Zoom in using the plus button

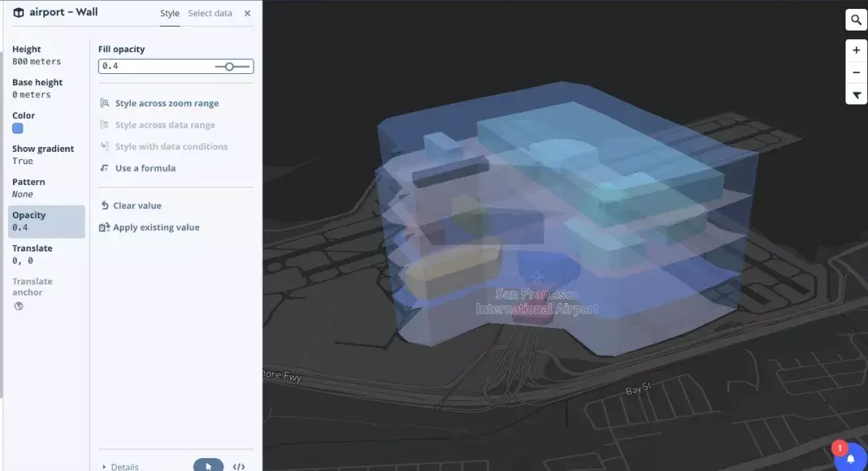(x=856, y=50)
